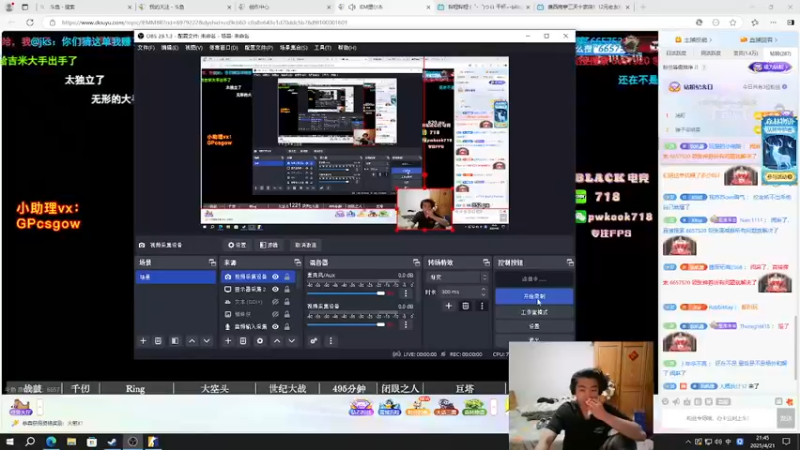The width and height of the screenshot is (800, 450).
Task: Remove the selected scene with trash icon
Action: coord(158,341)
